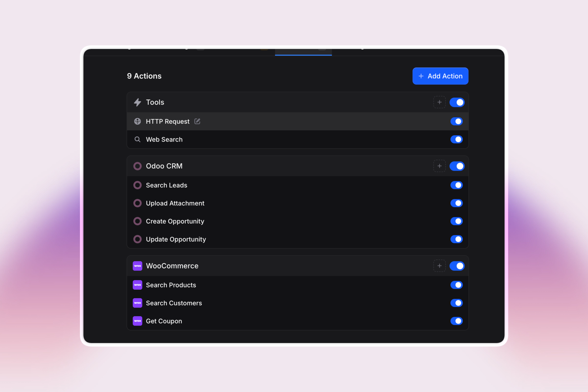Select the Web Search label
The height and width of the screenshot is (392, 588).
point(164,140)
